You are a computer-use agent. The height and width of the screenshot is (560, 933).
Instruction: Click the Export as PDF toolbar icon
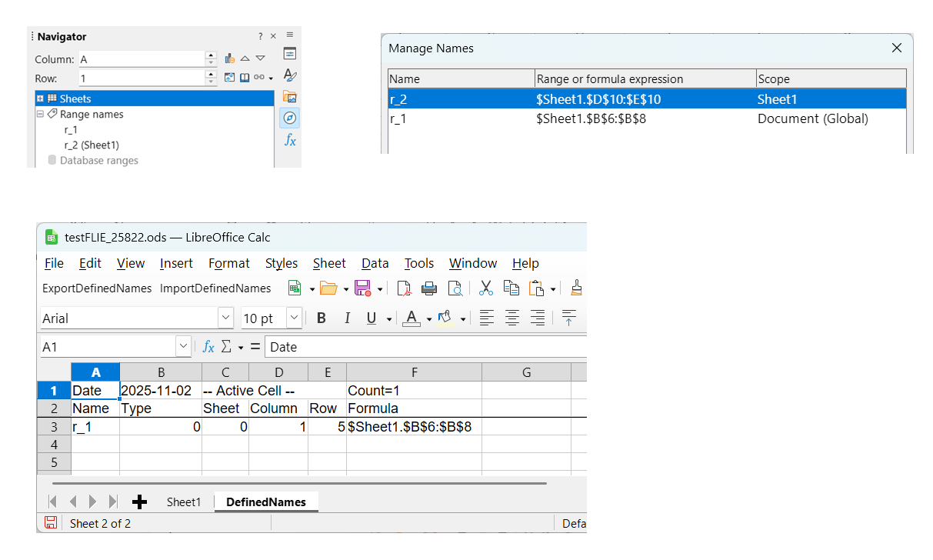point(405,288)
